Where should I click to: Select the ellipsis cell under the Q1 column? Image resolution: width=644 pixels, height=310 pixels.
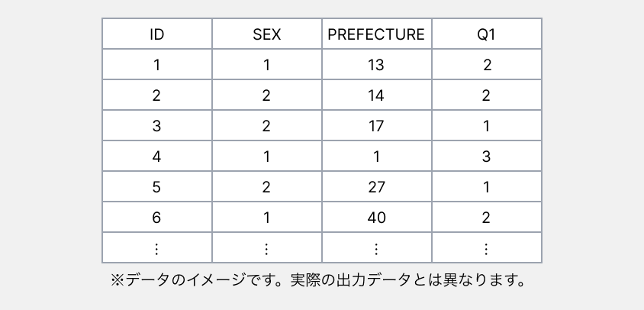[x=487, y=248]
